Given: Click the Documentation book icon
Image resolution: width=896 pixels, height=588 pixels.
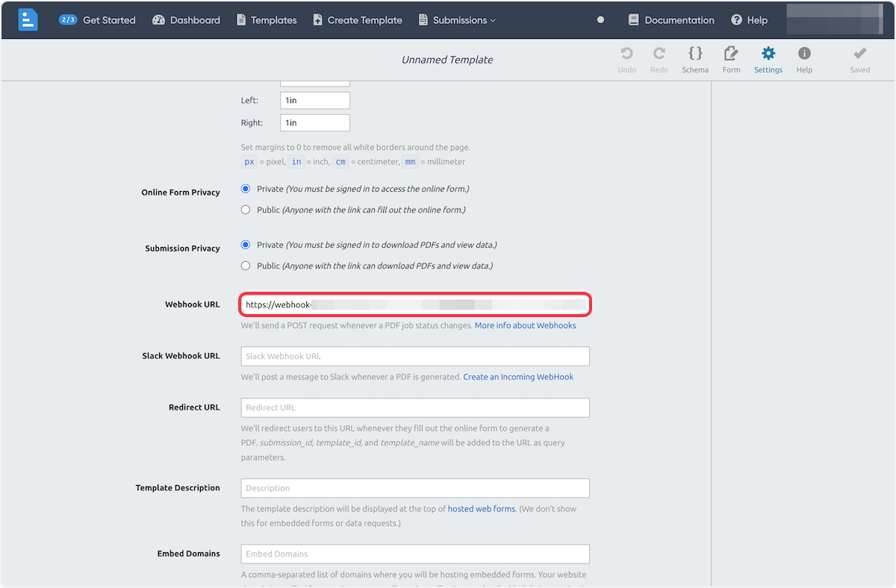Looking at the screenshot, I should pyautogui.click(x=634, y=20).
